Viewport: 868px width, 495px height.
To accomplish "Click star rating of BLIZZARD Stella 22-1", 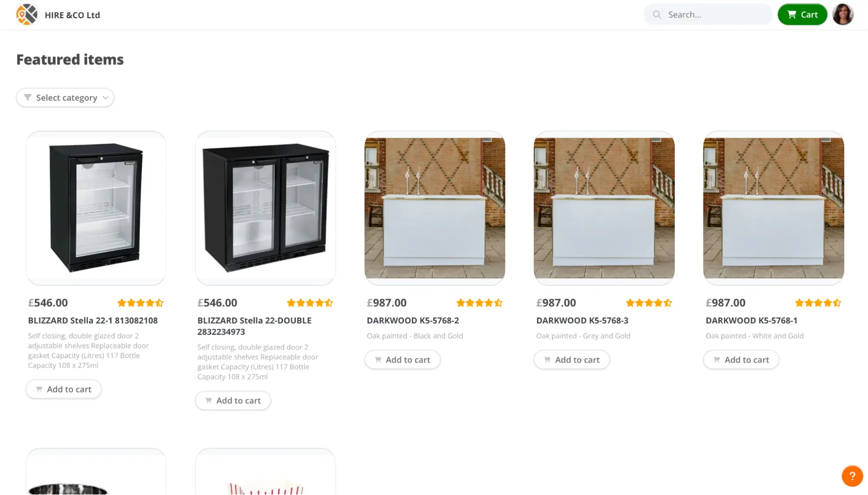I will point(140,303).
